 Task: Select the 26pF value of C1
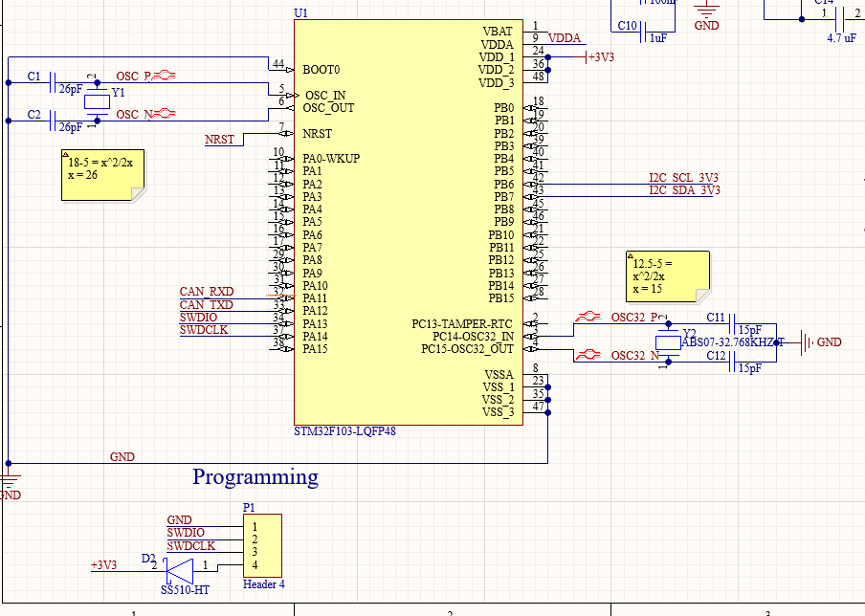(71, 89)
